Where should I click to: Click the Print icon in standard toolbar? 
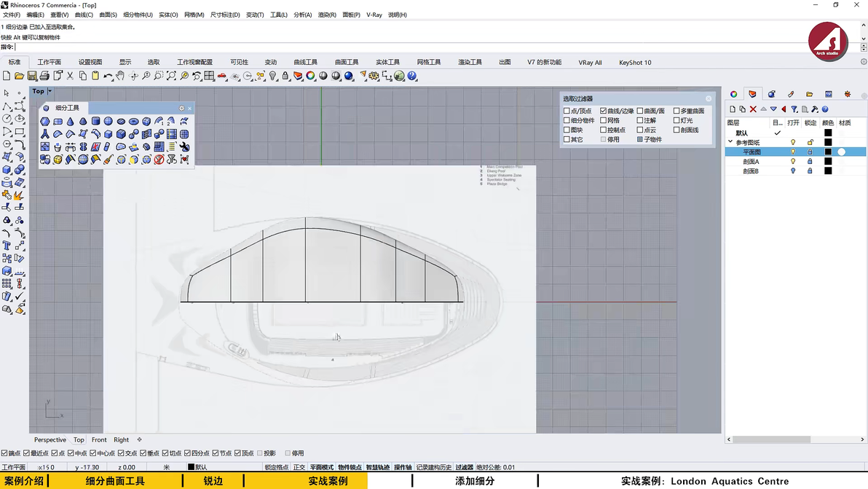pos(44,76)
